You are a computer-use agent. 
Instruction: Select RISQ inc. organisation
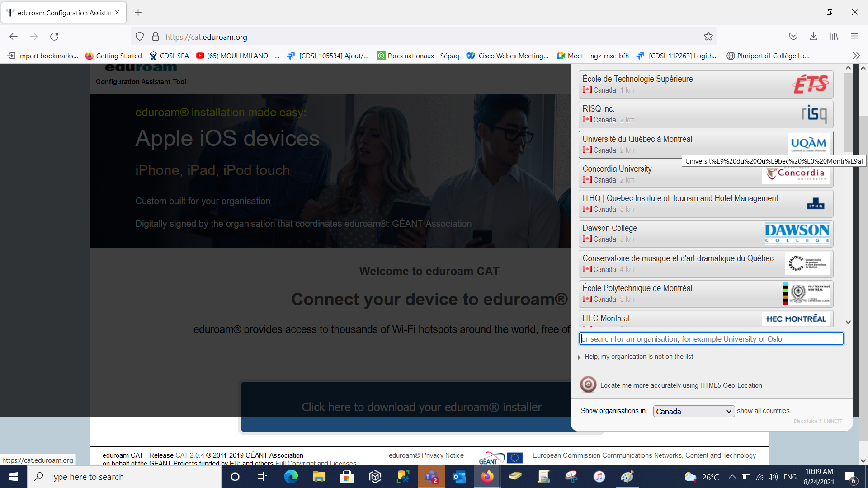click(x=706, y=114)
